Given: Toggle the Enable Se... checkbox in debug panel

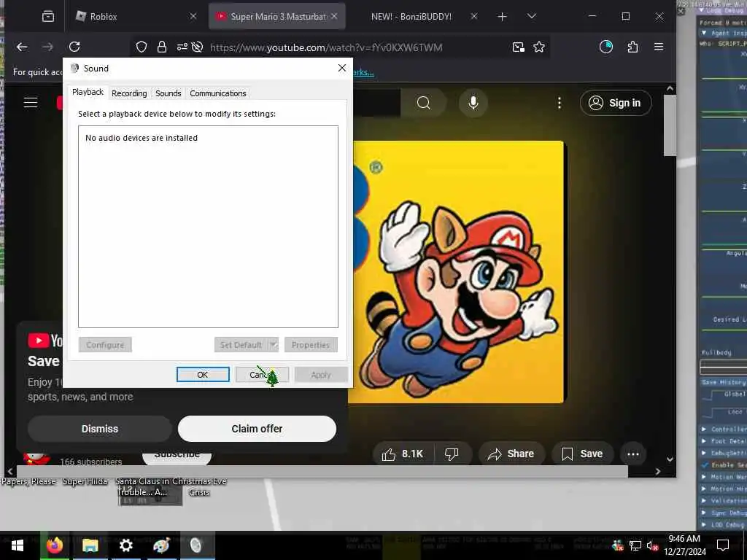Looking at the screenshot, I should coord(705,464).
